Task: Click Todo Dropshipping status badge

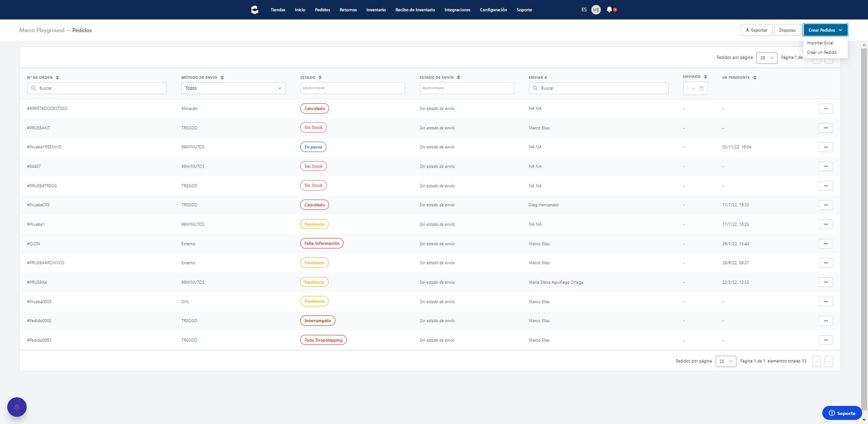Action: tap(323, 340)
